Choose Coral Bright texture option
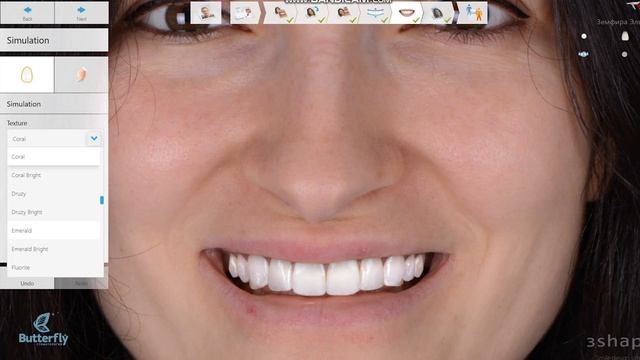640x360 pixels. coord(53,175)
